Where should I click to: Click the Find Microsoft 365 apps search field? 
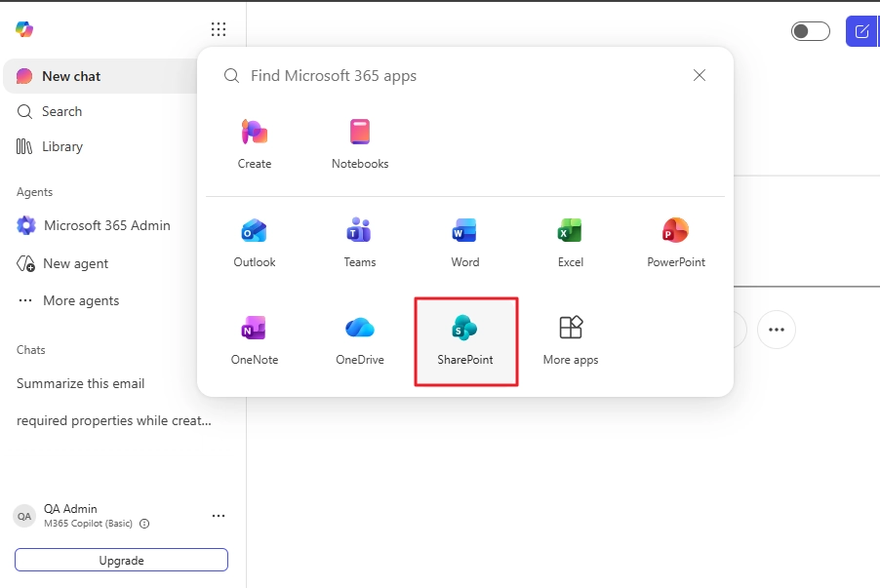point(455,75)
